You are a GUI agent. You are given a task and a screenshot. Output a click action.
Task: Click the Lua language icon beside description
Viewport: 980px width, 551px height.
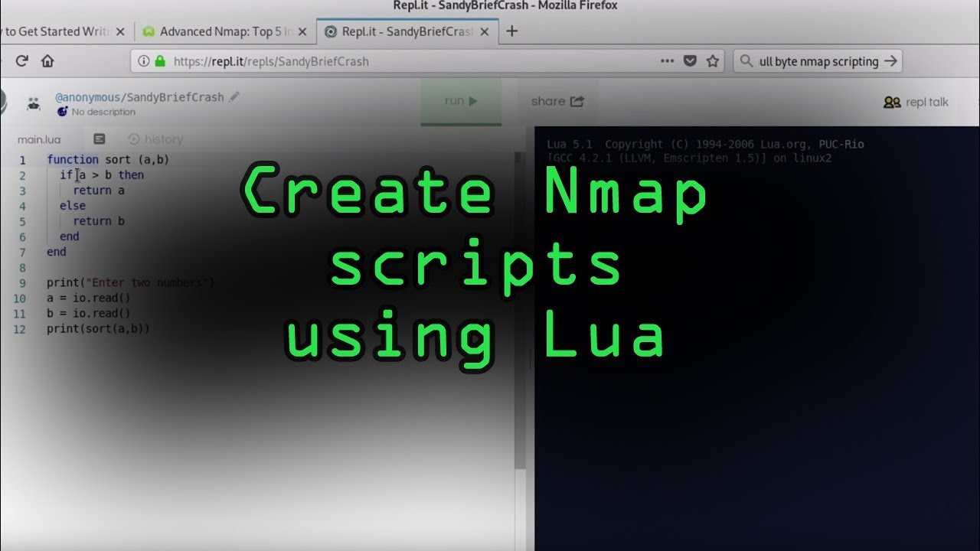click(63, 112)
